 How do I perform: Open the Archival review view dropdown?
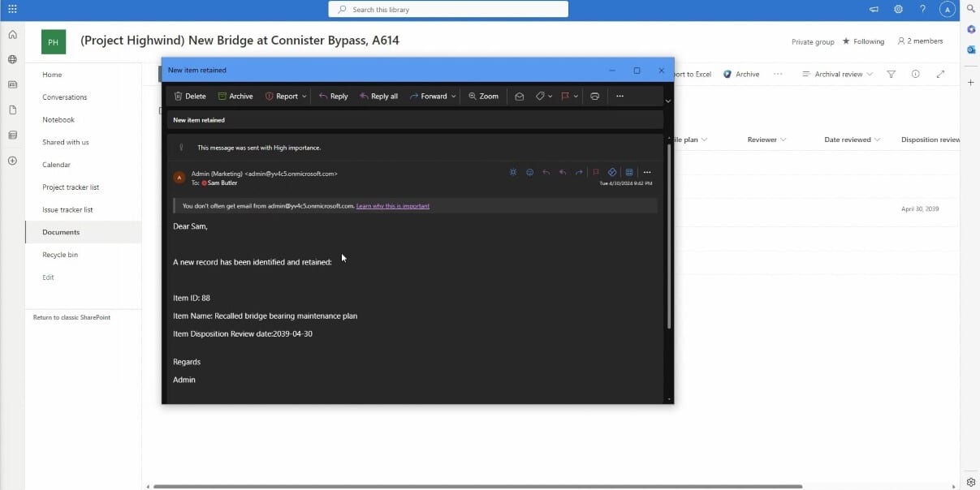(x=837, y=74)
